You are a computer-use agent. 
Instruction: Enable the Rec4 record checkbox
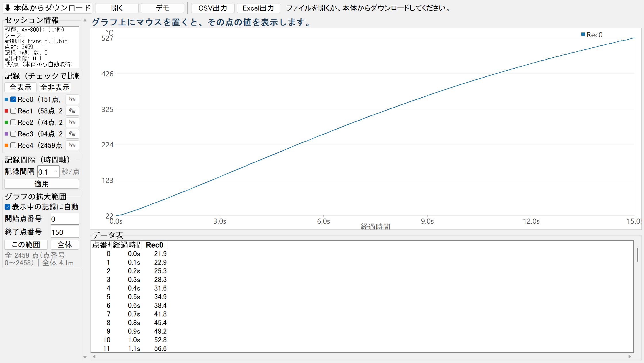click(13, 145)
